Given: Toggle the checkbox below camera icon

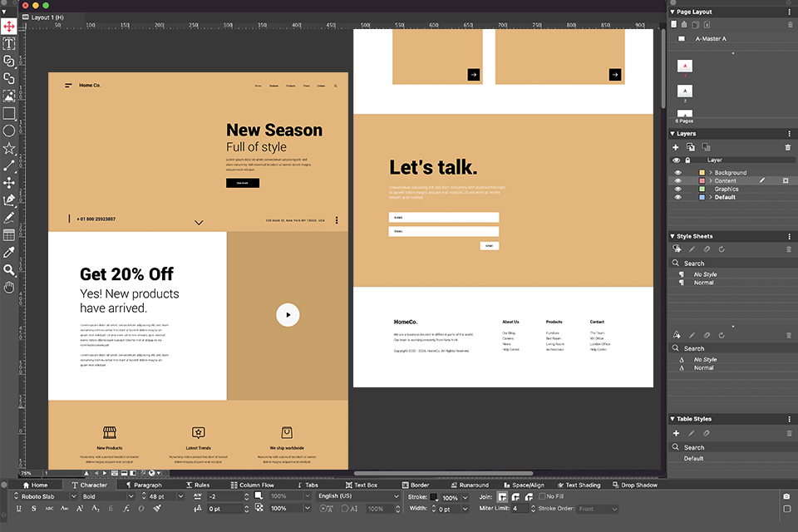Looking at the screenshot, I should tap(787, 509).
